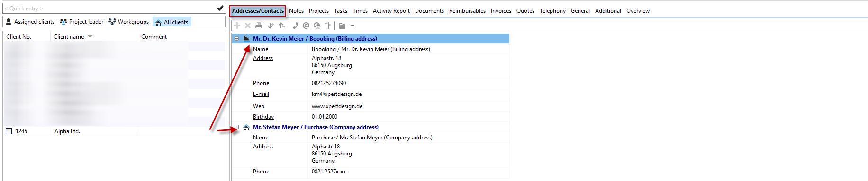Switch to Project leader filter
The height and width of the screenshot is (181, 868).
tap(82, 22)
